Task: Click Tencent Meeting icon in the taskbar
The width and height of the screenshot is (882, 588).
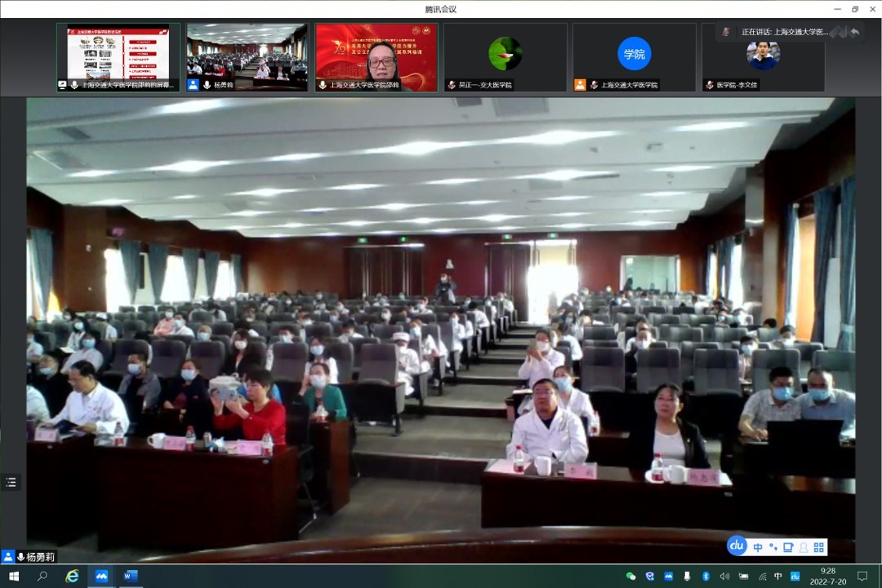Action: tap(101, 576)
